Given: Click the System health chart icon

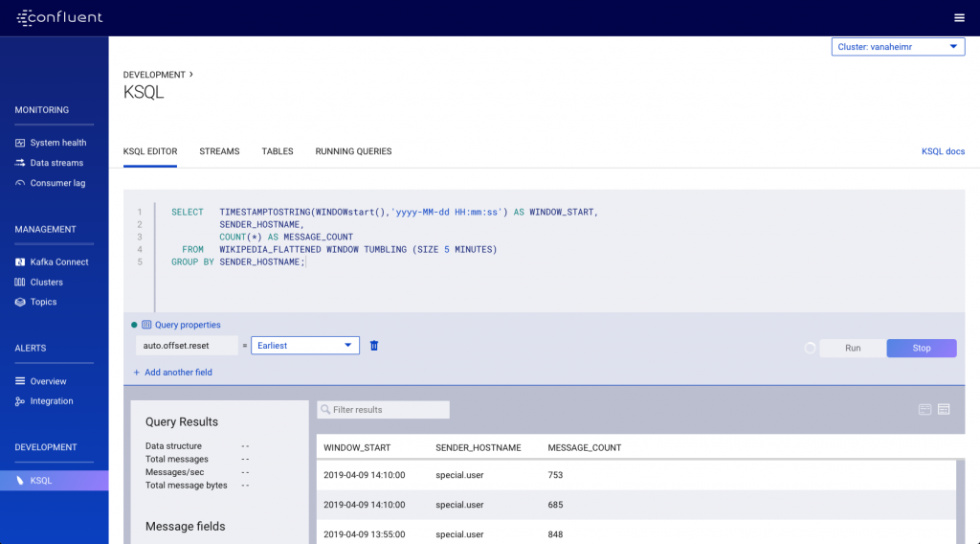Looking at the screenshot, I should click(20, 143).
